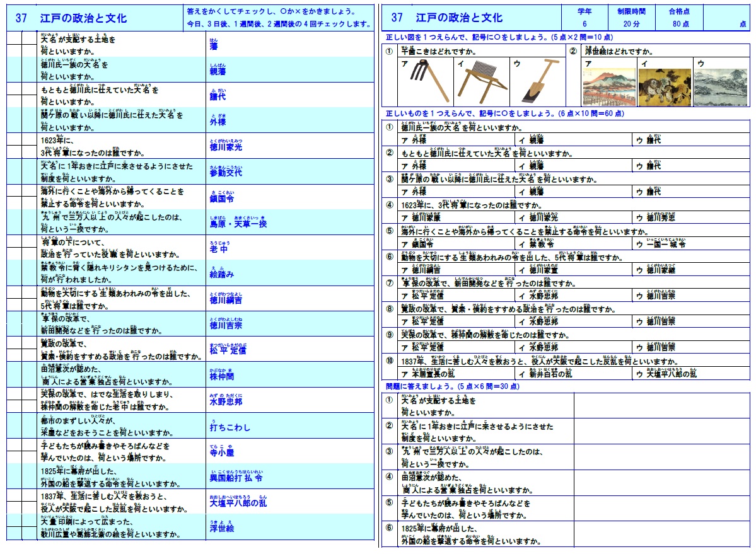Click the blue answer 松平定信 on the left sheet
Screen dimensions: 756x554
[228, 350]
